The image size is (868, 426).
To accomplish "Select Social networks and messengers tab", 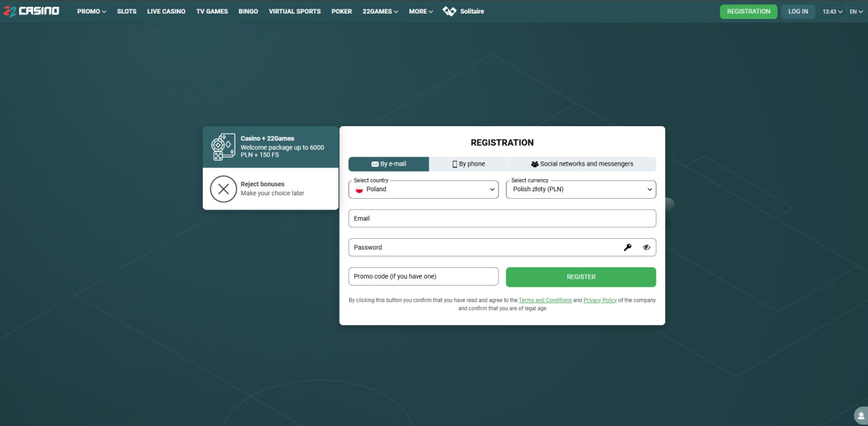I will [582, 164].
